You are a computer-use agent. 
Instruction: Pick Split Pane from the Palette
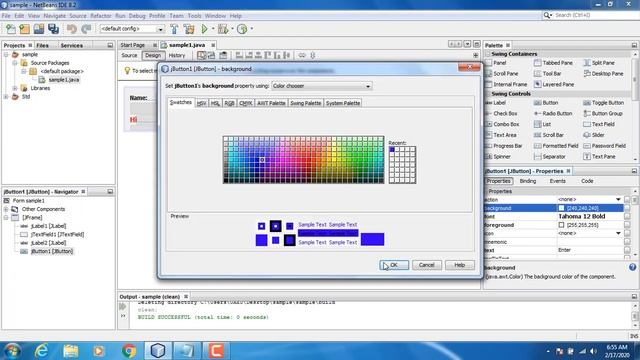pyautogui.click(x=599, y=63)
